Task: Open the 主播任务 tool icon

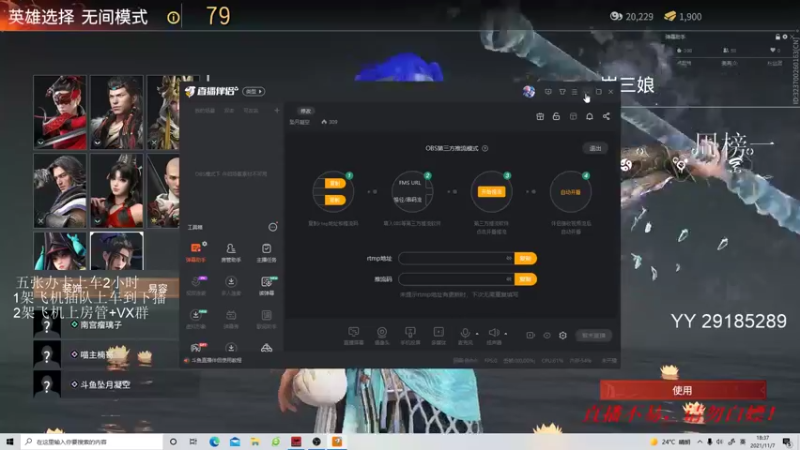Action: [266, 252]
